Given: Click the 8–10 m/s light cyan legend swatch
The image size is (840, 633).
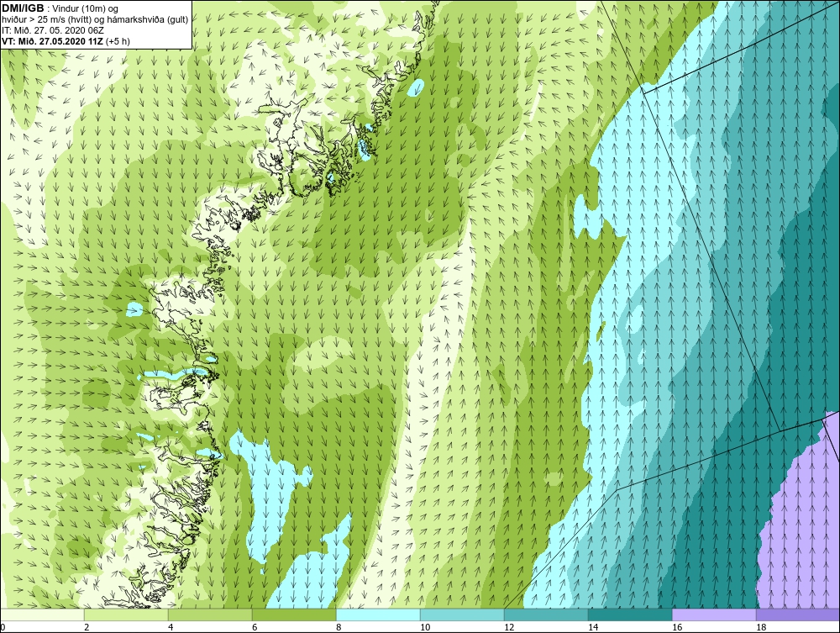Looking at the screenshot, I should 378,615.
